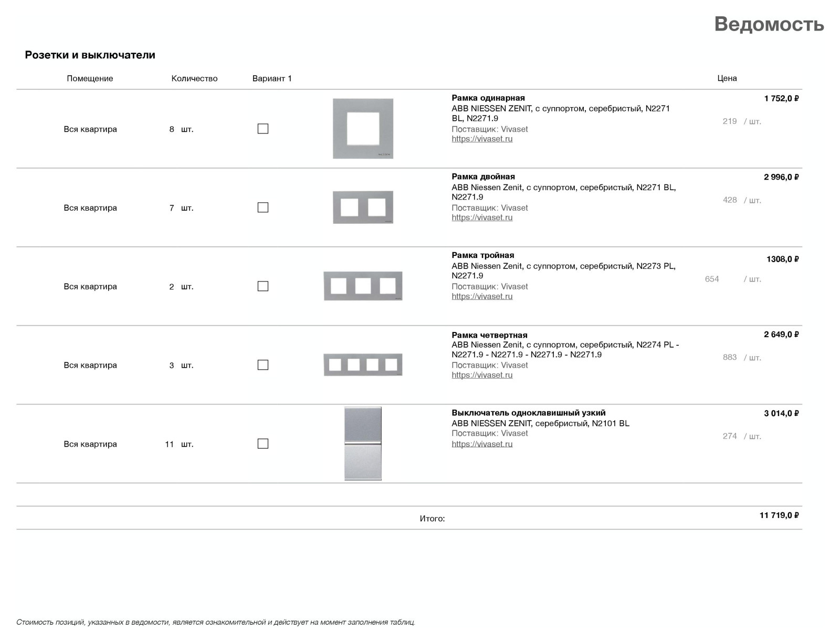
Task: Tick the checkbox in the Рамка четвертная row
Action: point(263,365)
